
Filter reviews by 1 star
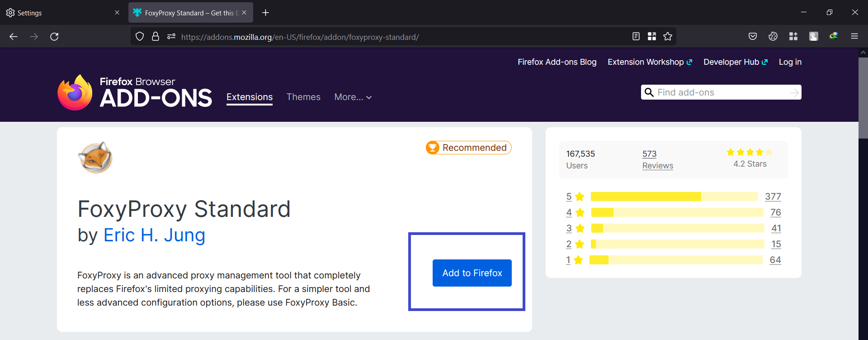[574, 260]
